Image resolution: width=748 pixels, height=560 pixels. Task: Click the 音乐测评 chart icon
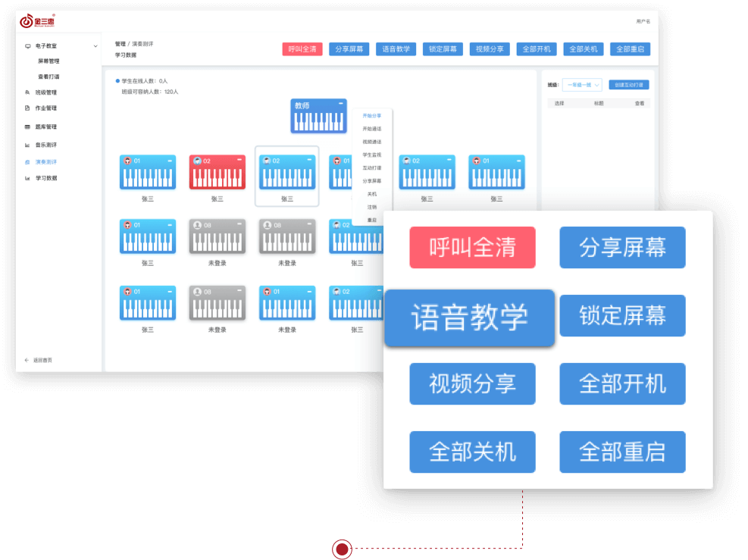coord(28,145)
